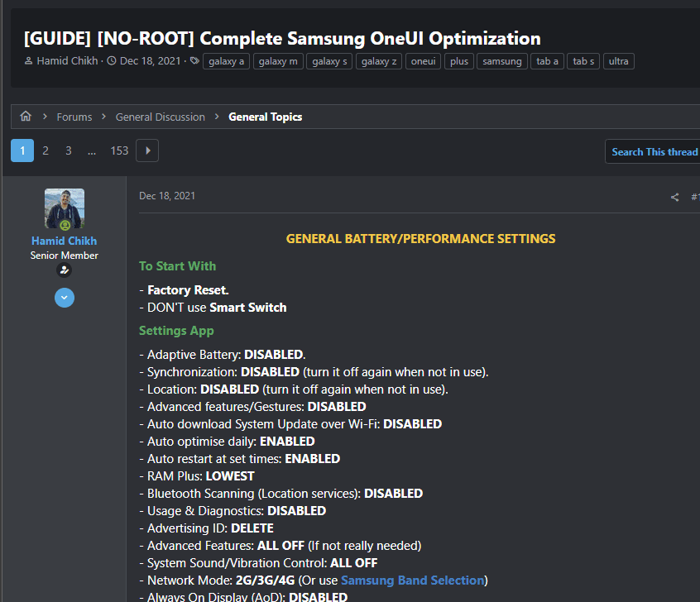Select the 'ultra' tag
Image resolution: width=700 pixels, height=602 pixels.
coord(619,61)
